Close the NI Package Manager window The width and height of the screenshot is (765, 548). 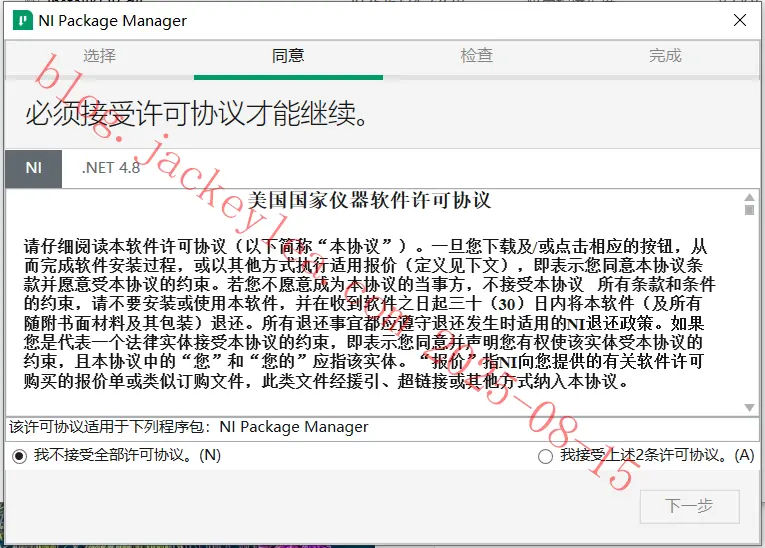point(740,20)
